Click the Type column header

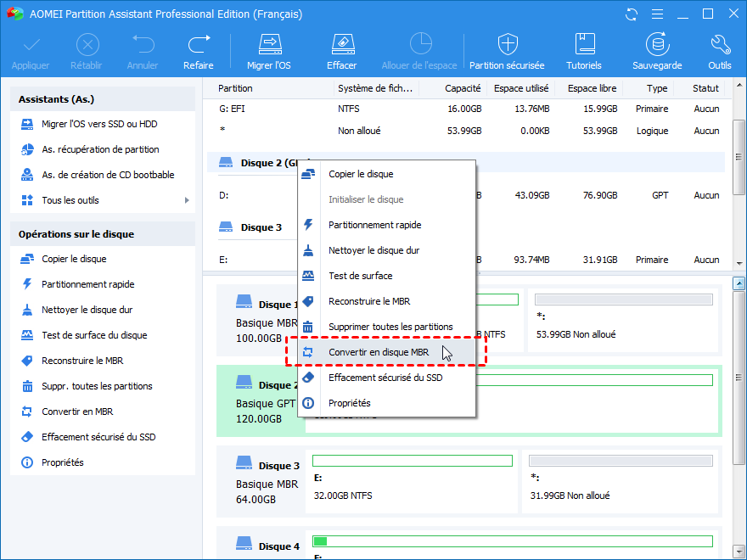pyautogui.click(x=656, y=88)
